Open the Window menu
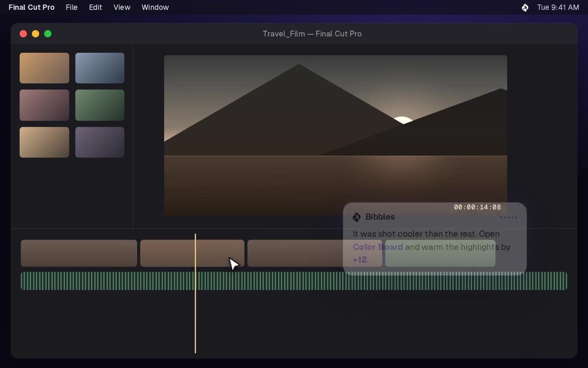Image resolution: width=588 pixels, height=368 pixels. point(155,7)
